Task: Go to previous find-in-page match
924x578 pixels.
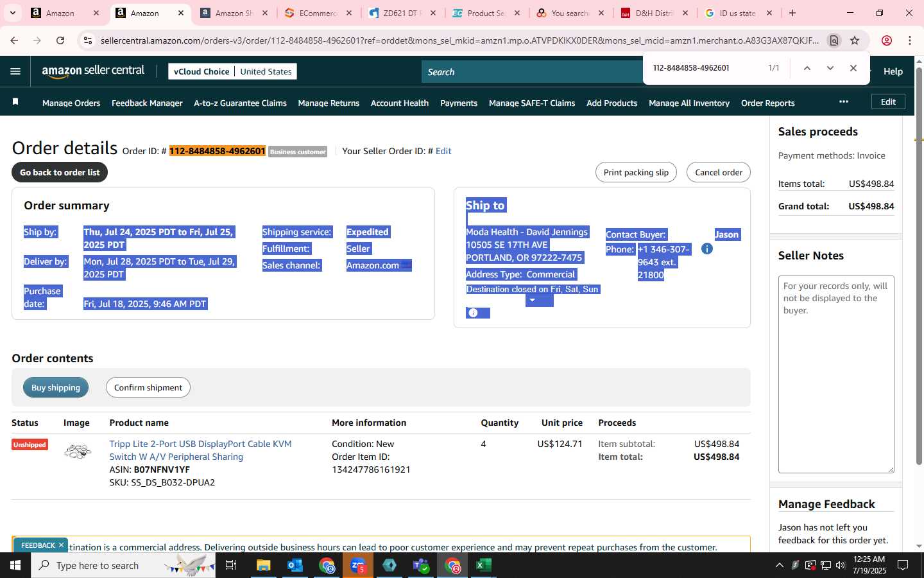Action: pyautogui.click(x=807, y=68)
